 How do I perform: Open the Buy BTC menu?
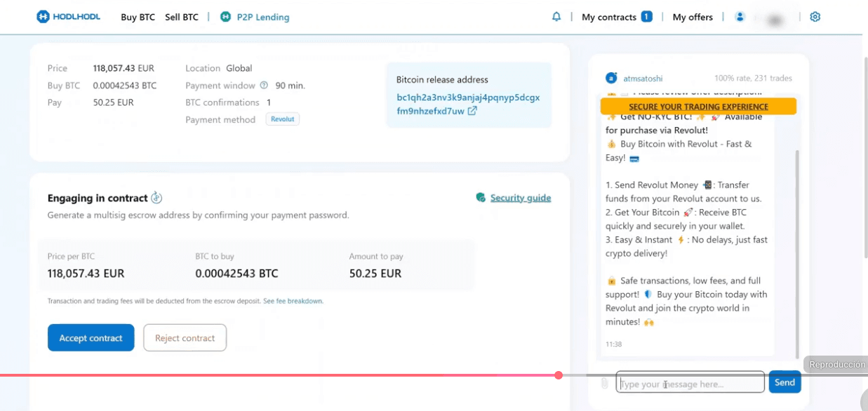138,18
